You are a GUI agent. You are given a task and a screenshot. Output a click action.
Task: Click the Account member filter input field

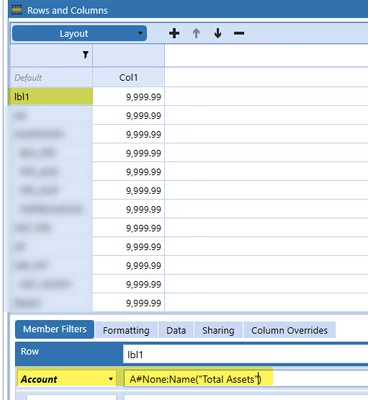(x=246, y=379)
